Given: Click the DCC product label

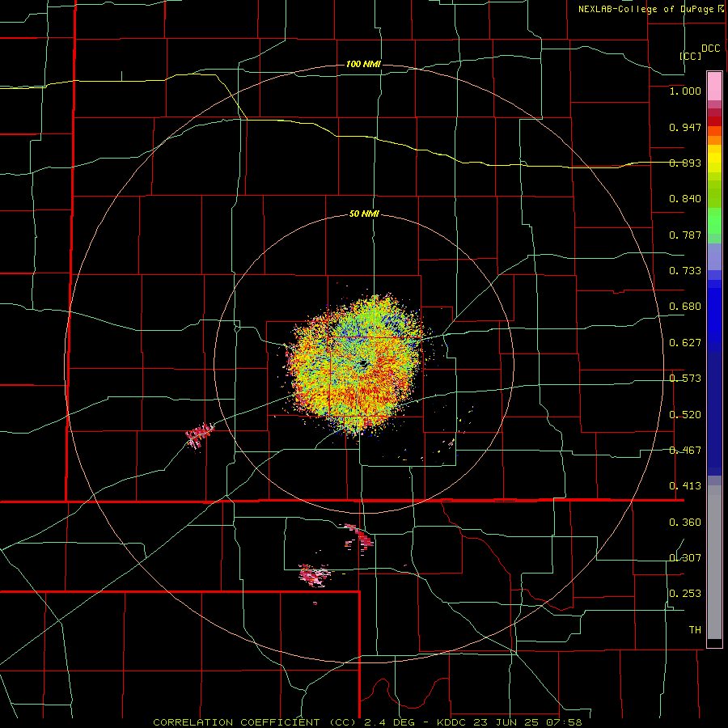Looking at the screenshot, I should pyautogui.click(x=711, y=49).
